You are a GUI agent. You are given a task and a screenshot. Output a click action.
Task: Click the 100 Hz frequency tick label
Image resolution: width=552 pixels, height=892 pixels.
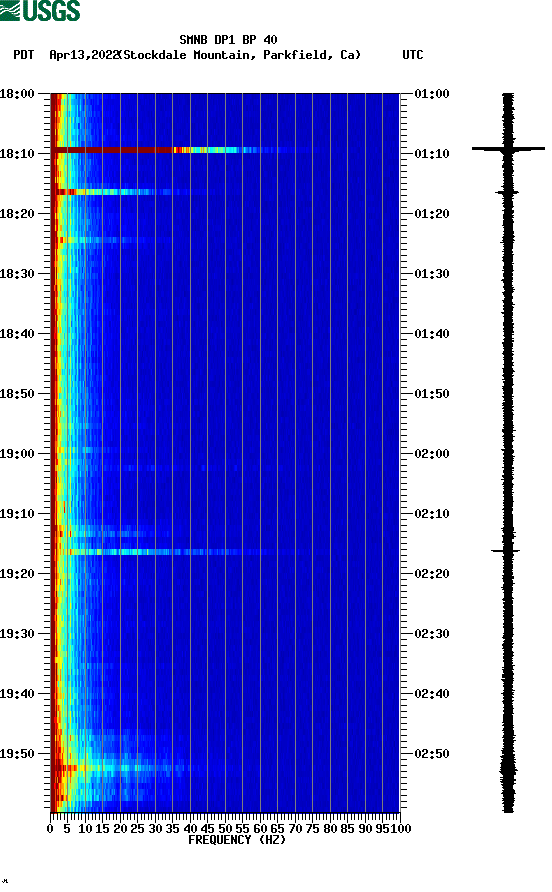(401, 829)
